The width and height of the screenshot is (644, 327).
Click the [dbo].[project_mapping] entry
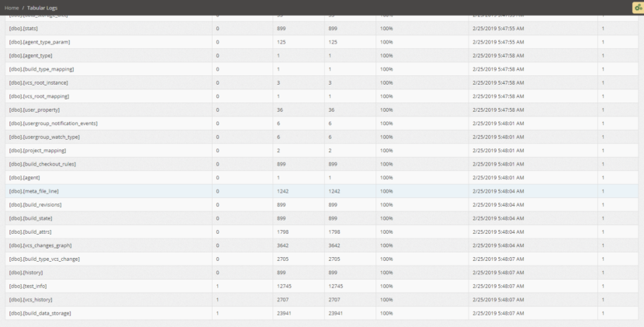point(37,151)
